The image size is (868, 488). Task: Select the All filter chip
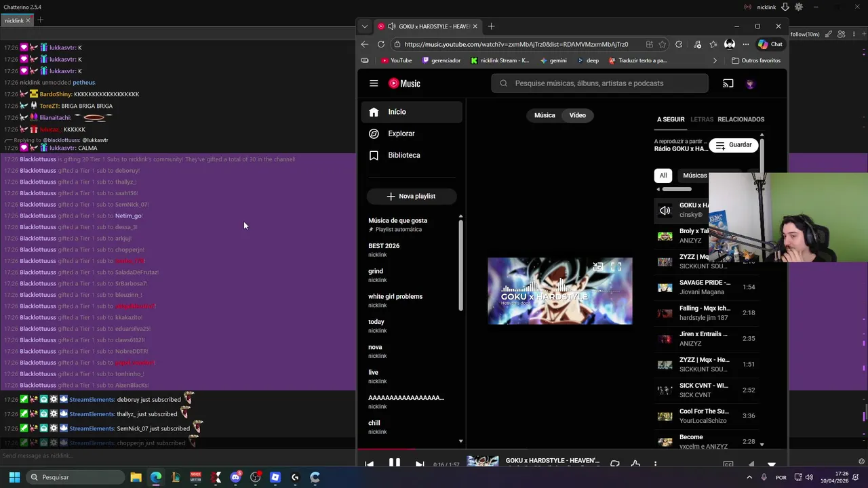point(663,176)
